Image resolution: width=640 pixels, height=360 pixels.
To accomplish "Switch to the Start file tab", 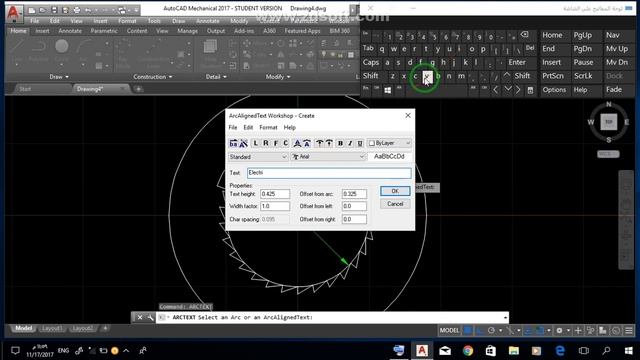I will tap(25, 89).
